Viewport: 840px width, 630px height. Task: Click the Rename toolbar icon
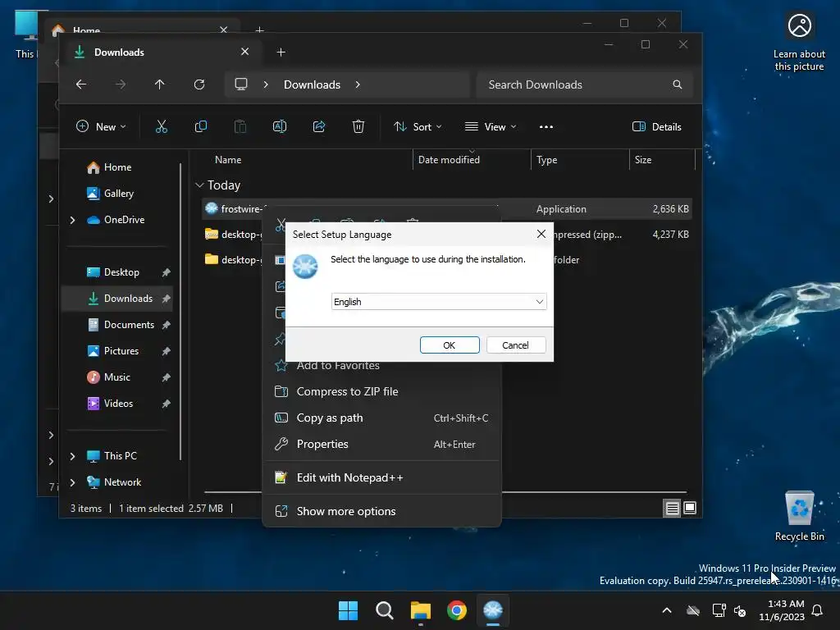coord(280,127)
